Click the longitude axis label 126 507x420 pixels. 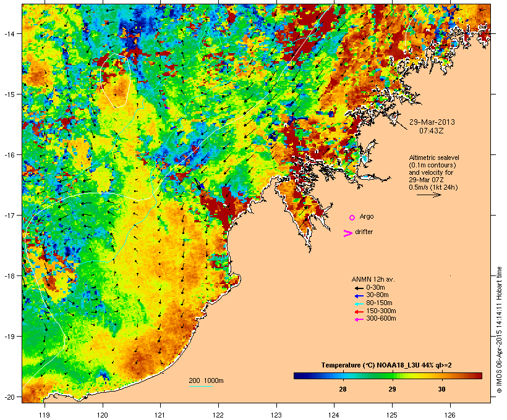tap(450, 415)
